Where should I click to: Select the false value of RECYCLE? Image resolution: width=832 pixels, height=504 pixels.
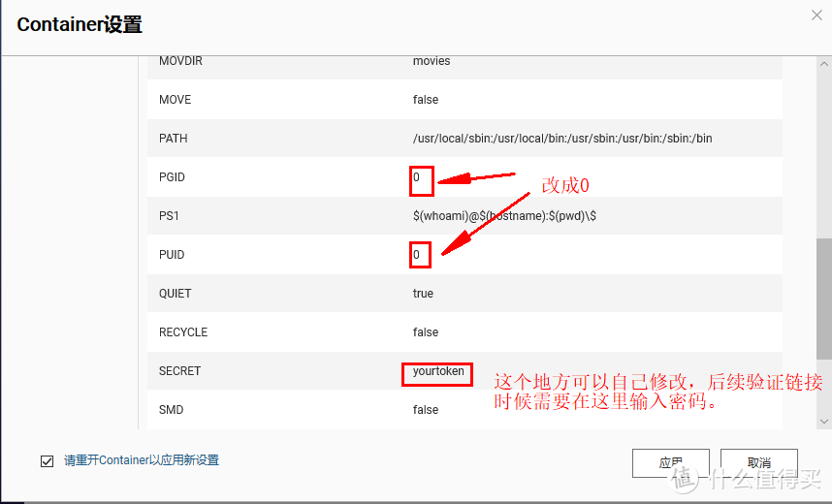pos(426,332)
